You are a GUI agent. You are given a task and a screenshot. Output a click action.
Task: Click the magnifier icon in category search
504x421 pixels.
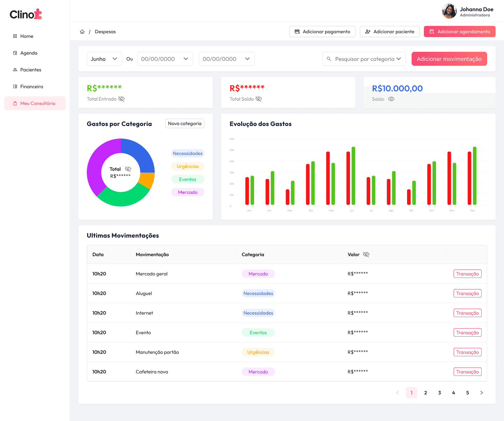point(329,59)
